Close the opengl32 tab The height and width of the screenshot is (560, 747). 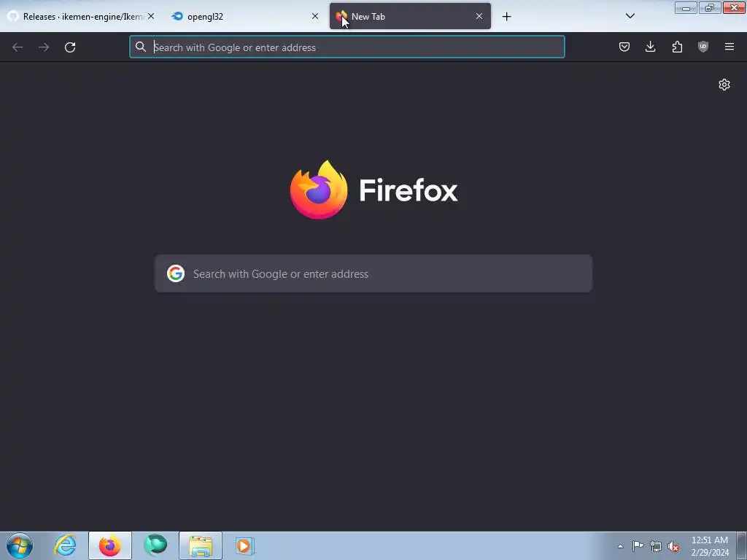(315, 16)
